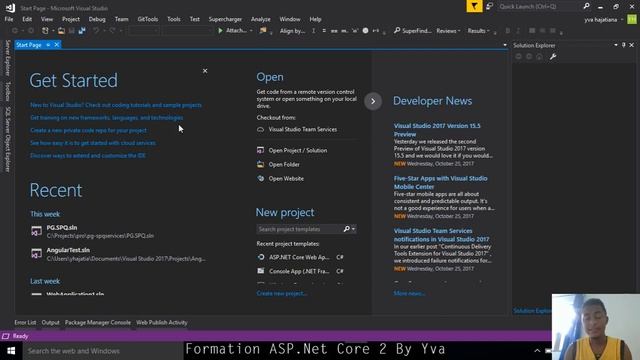Open the Web Publish Activity tab
Screen dimensions: 640x360
[x=162, y=322]
